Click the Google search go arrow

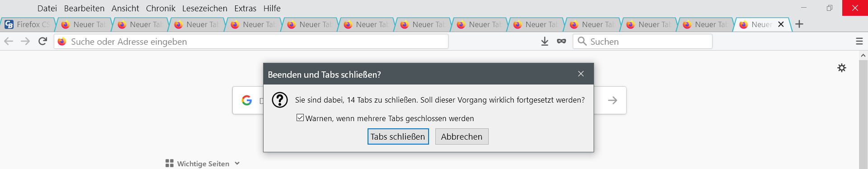tap(613, 100)
